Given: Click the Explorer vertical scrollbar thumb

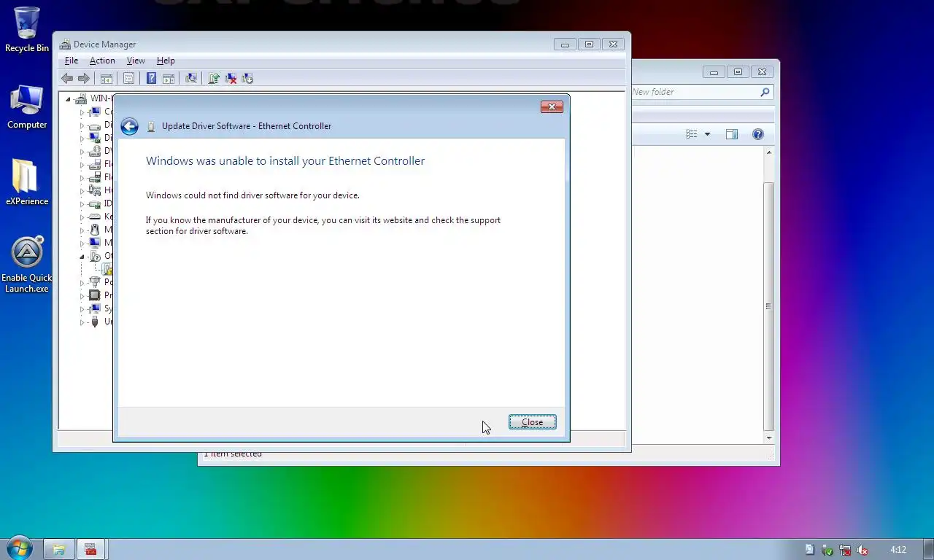Looking at the screenshot, I should 768,306.
